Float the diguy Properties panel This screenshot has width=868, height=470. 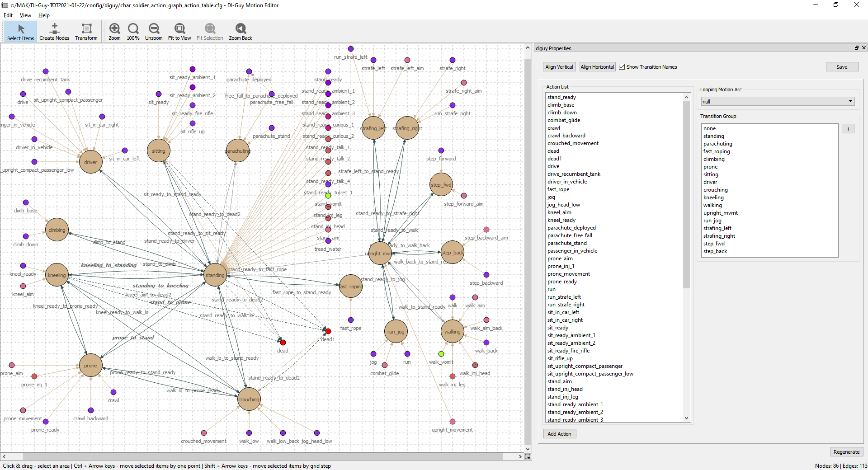click(x=856, y=48)
